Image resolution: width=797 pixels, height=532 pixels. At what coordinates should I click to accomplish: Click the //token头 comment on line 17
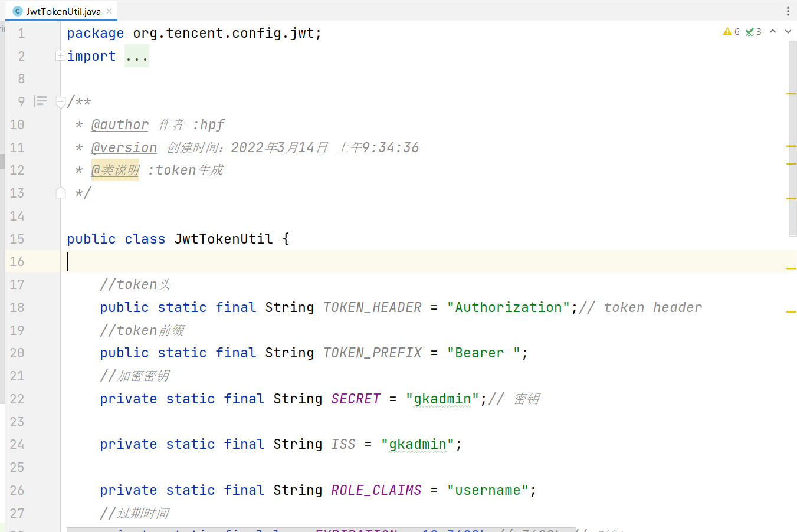point(136,284)
